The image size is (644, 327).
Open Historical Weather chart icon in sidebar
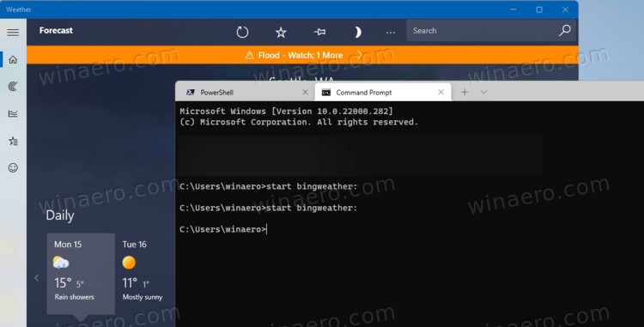click(13, 113)
